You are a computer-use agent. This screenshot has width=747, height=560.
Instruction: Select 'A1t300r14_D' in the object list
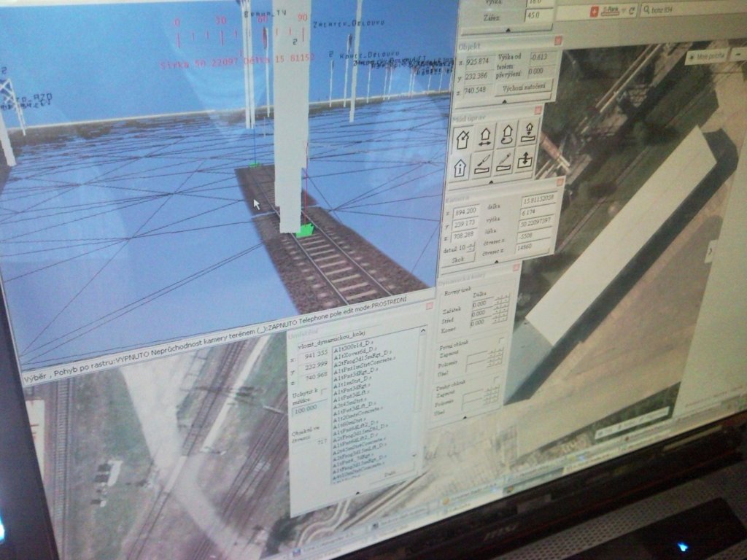pos(354,345)
